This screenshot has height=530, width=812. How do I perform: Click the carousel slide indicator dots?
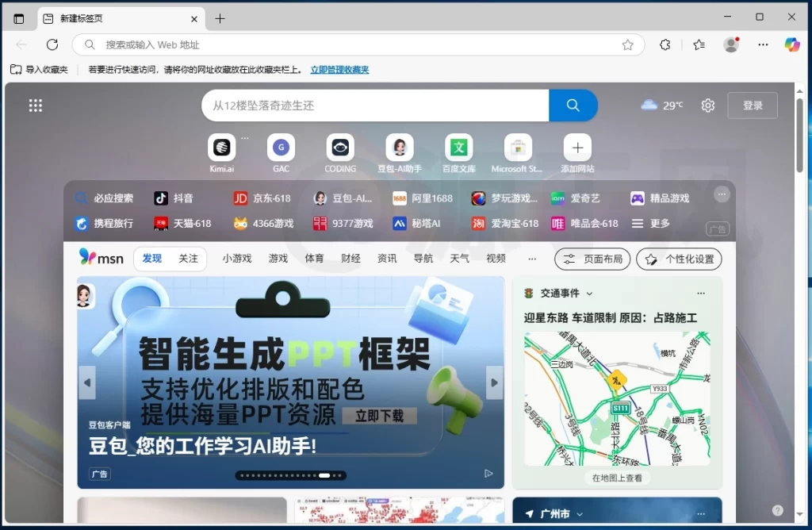point(290,475)
